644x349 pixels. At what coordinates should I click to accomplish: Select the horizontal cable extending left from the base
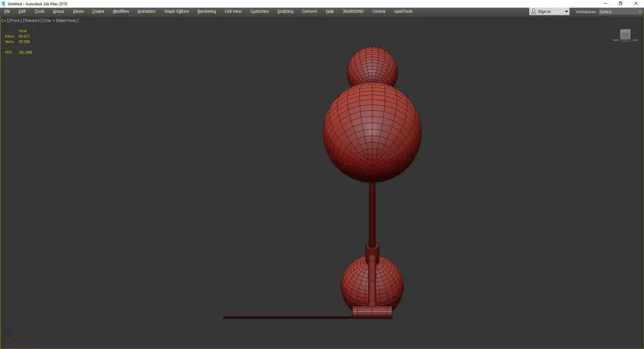pos(288,318)
